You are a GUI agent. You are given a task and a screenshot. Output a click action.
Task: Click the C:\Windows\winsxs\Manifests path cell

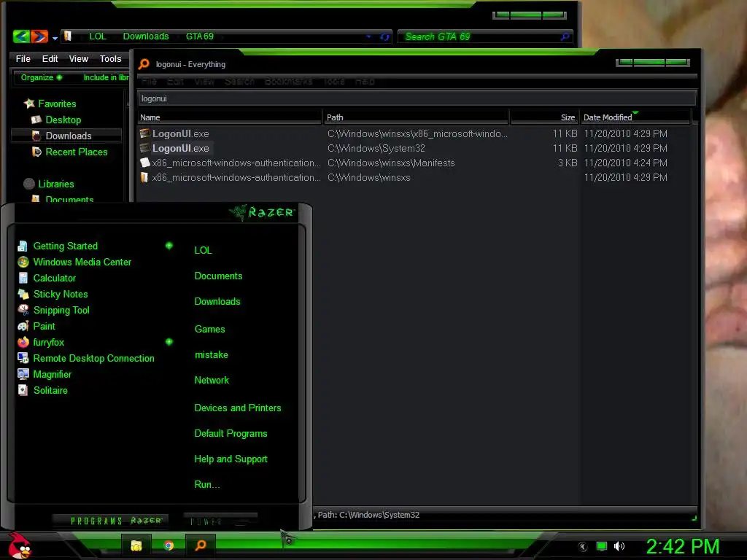click(x=391, y=163)
